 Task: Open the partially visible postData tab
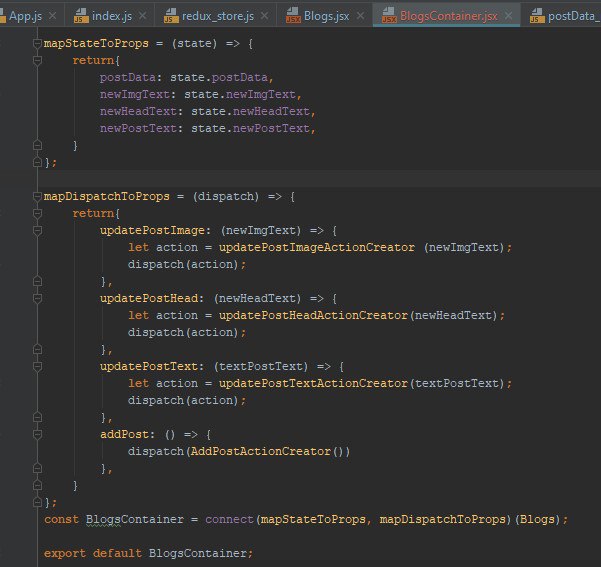pos(570,15)
